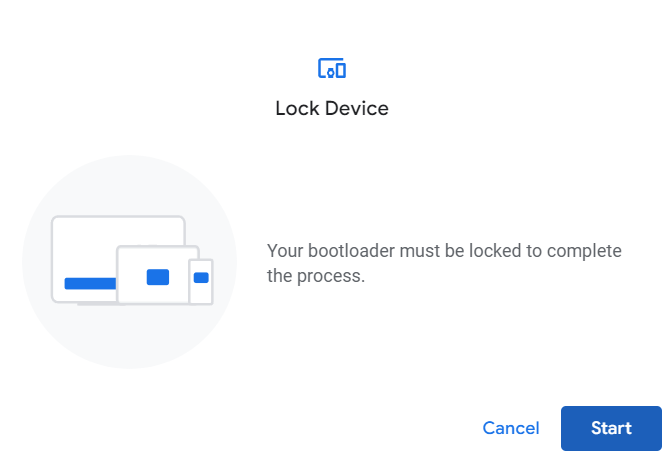
Task: Select the small phone illustration
Action: 201,281
